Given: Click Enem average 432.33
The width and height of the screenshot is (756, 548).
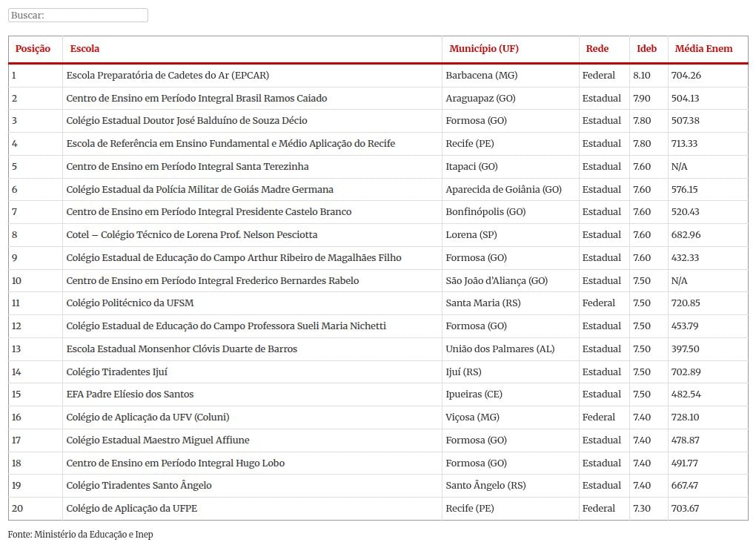Looking at the screenshot, I should point(685,257).
